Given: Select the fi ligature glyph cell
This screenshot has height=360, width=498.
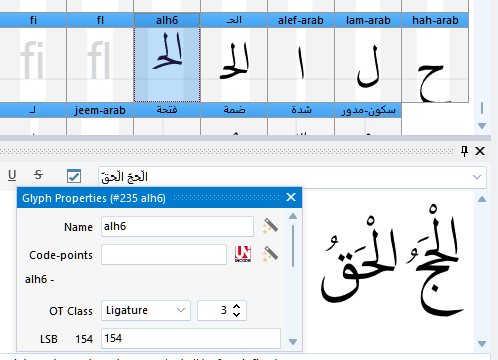Looking at the screenshot, I should 33,57.
